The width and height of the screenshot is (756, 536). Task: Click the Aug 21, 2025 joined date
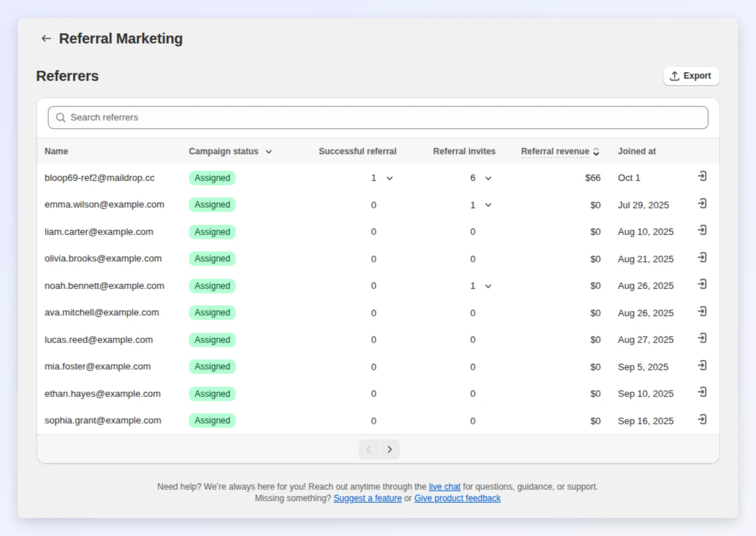645,259
